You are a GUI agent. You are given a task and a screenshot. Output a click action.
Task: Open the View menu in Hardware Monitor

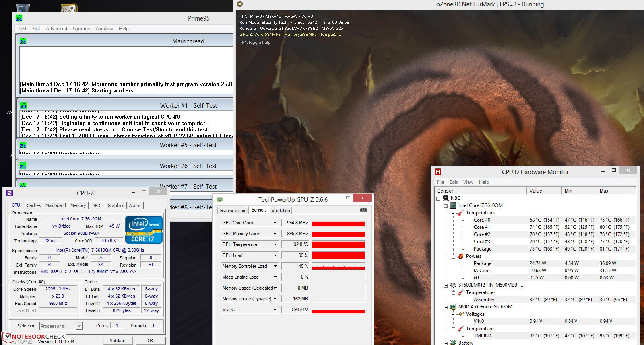coord(468,182)
